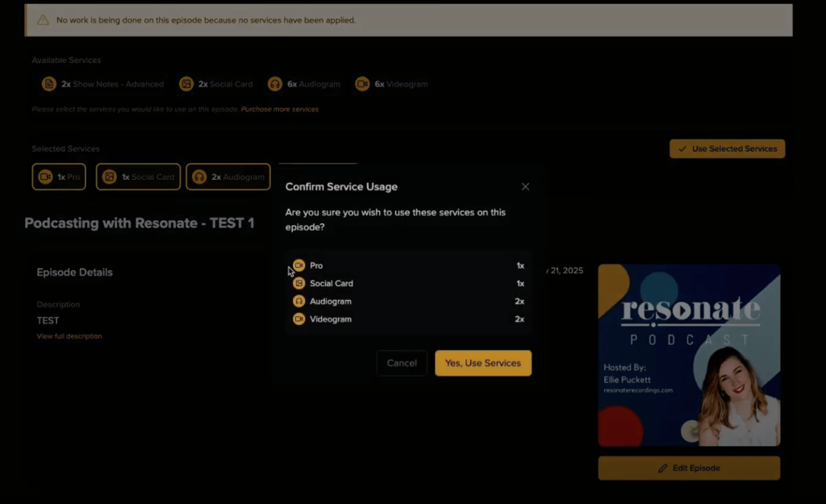This screenshot has width=826, height=504.
Task: Open the View full description link
Action: pos(69,336)
